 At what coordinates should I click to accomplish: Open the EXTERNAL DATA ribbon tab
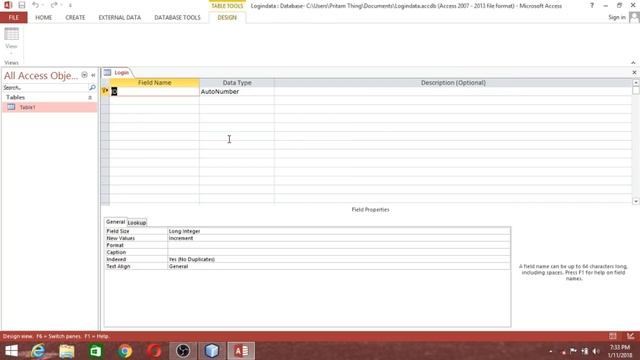coord(120,18)
